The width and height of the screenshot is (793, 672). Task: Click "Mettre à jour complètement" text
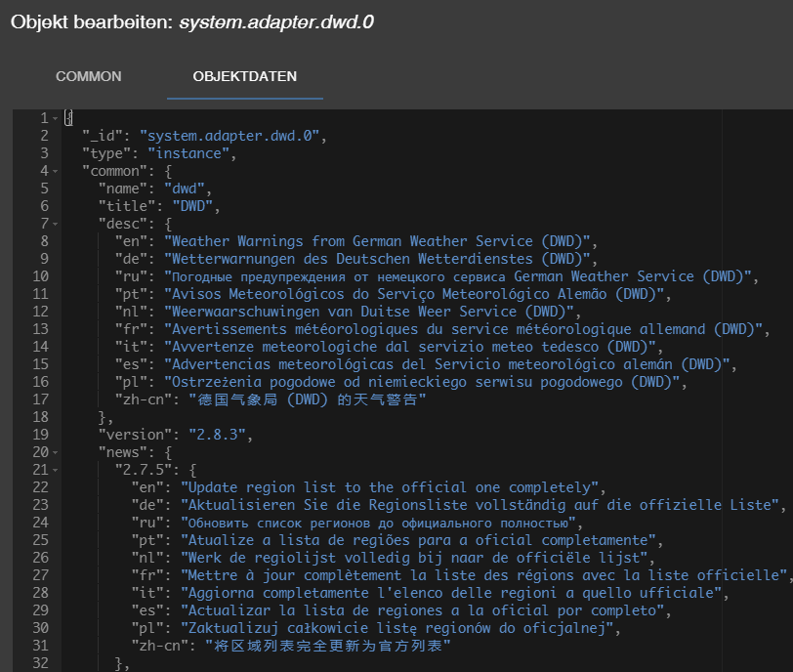(295, 575)
